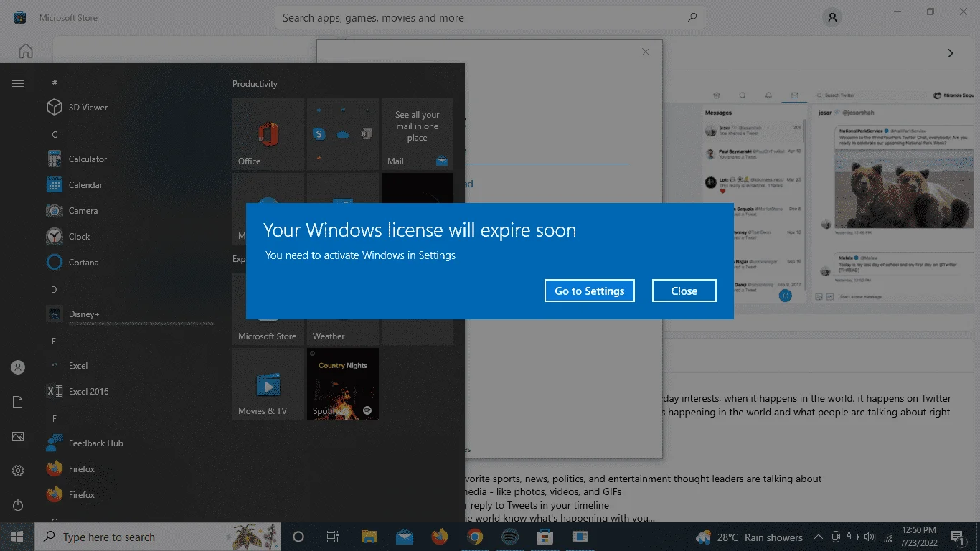
Task: Open the Weather tile
Action: pyautogui.click(x=343, y=331)
